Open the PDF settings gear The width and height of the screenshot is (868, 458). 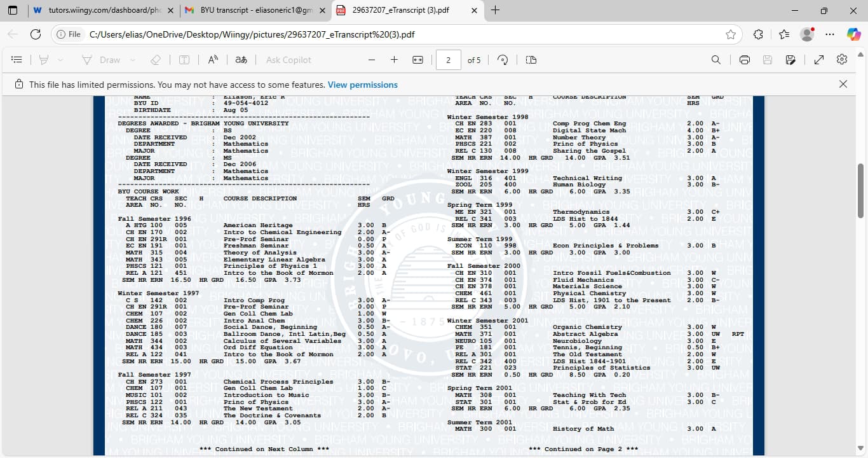[x=842, y=60]
